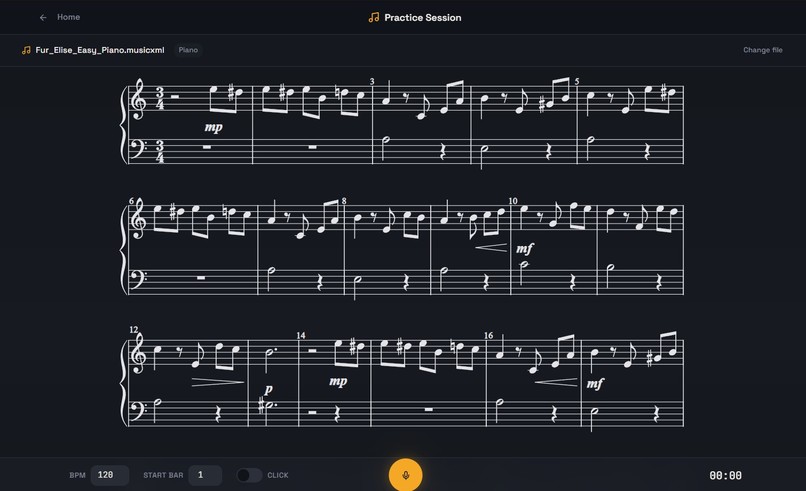Click the crescendo hairpin before bar 10
The height and width of the screenshot is (491, 806).
(x=491, y=248)
